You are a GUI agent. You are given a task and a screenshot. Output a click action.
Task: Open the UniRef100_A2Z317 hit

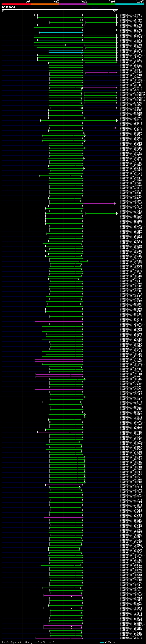(131, 63)
